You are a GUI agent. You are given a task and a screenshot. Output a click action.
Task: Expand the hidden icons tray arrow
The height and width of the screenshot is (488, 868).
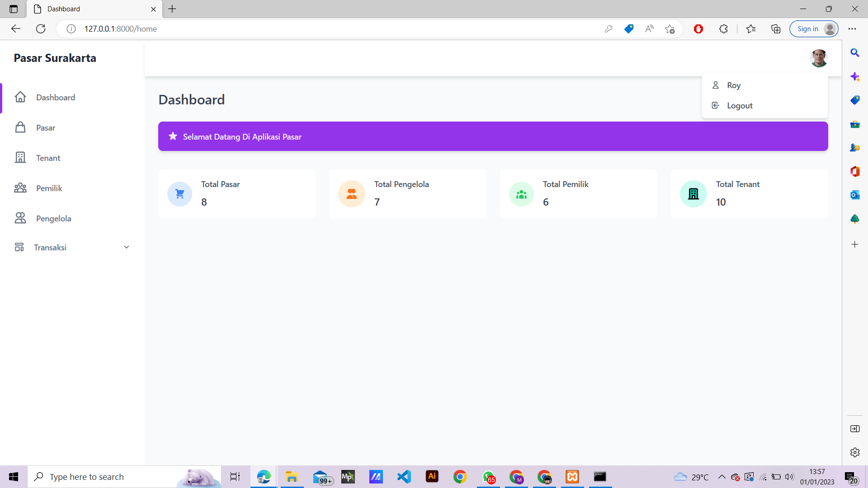coord(722,477)
